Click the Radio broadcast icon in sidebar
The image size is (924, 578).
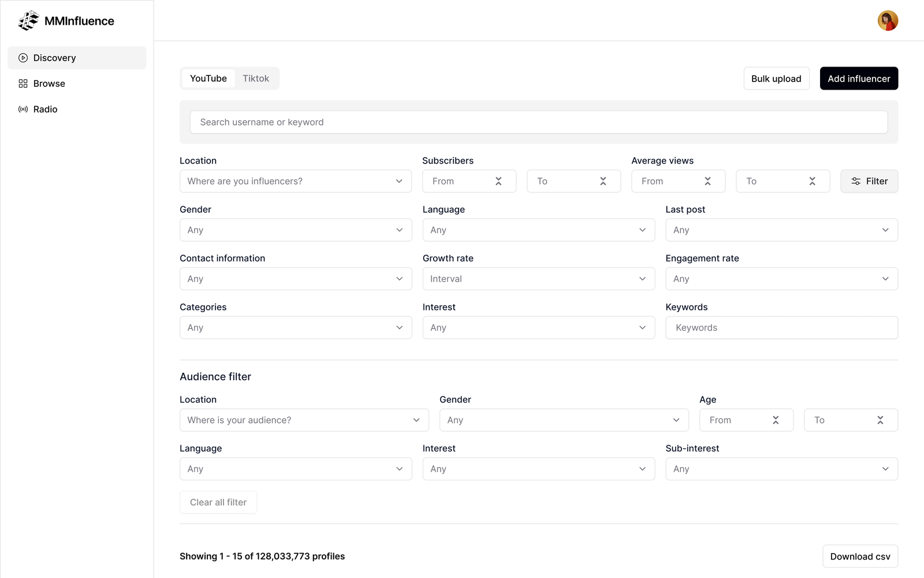pos(23,109)
